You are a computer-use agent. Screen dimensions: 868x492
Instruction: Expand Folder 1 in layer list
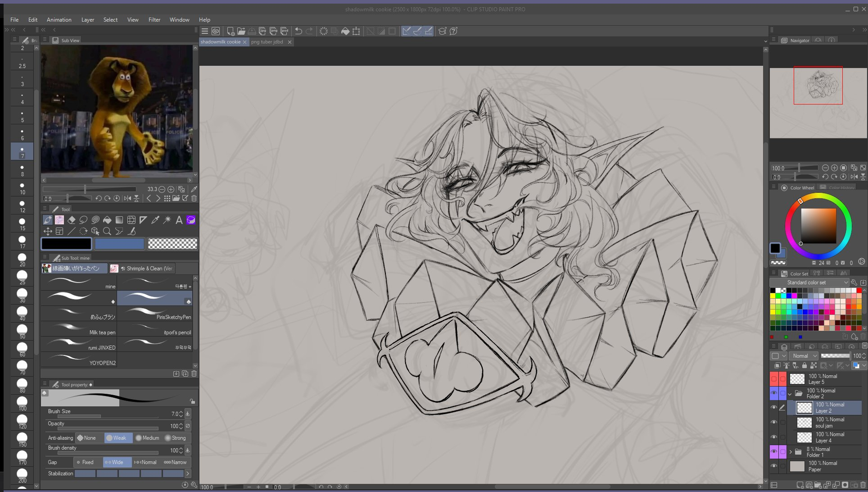tap(791, 452)
